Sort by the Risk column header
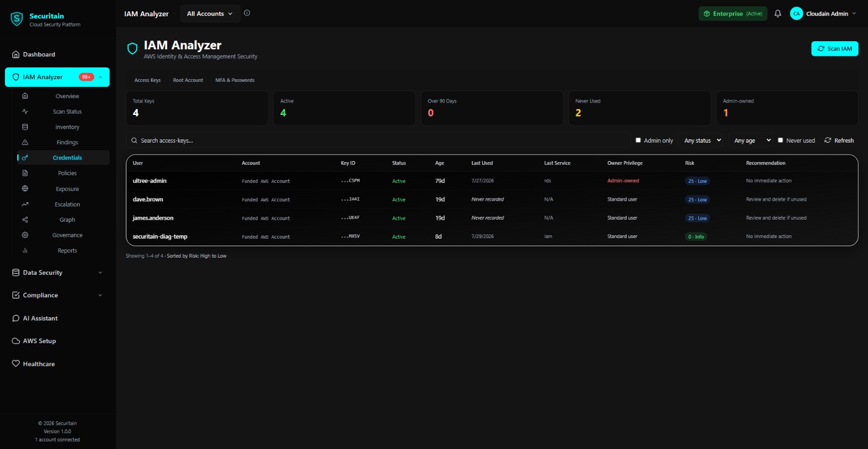 pos(690,163)
